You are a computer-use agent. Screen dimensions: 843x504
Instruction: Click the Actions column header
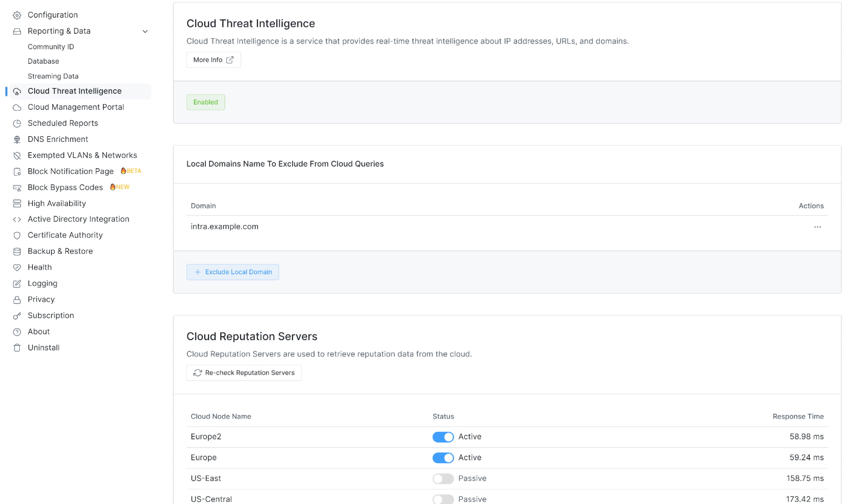(811, 206)
